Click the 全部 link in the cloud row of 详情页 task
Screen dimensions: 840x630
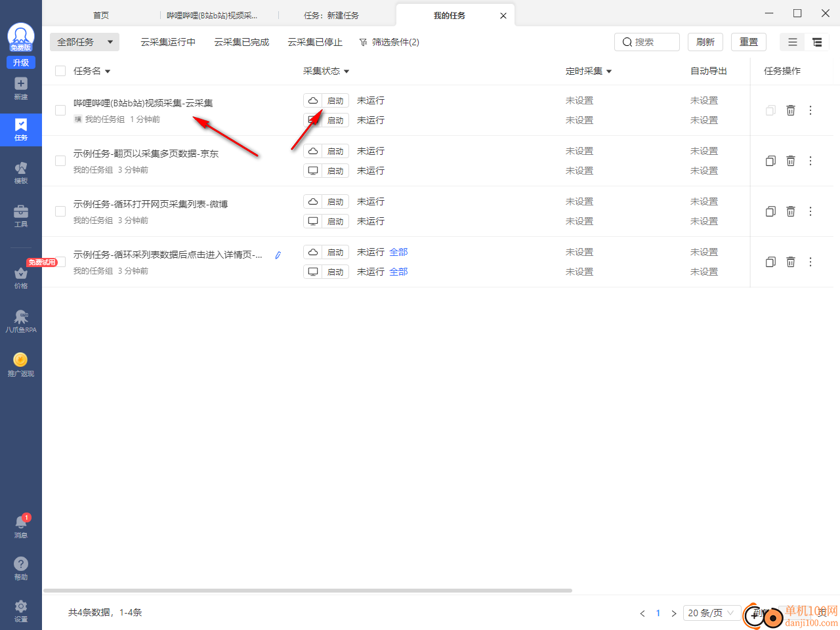pyautogui.click(x=398, y=252)
